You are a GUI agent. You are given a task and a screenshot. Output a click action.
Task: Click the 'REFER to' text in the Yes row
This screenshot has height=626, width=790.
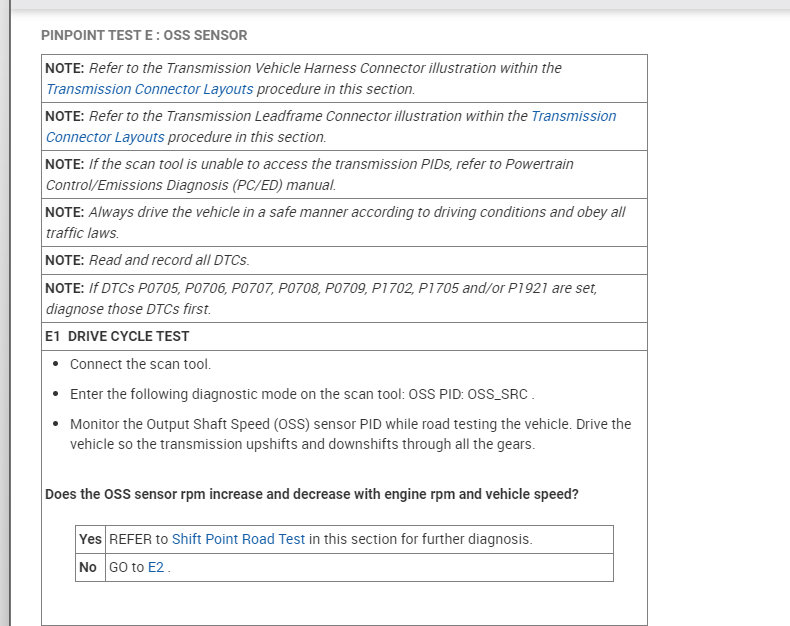click(139, 539)
